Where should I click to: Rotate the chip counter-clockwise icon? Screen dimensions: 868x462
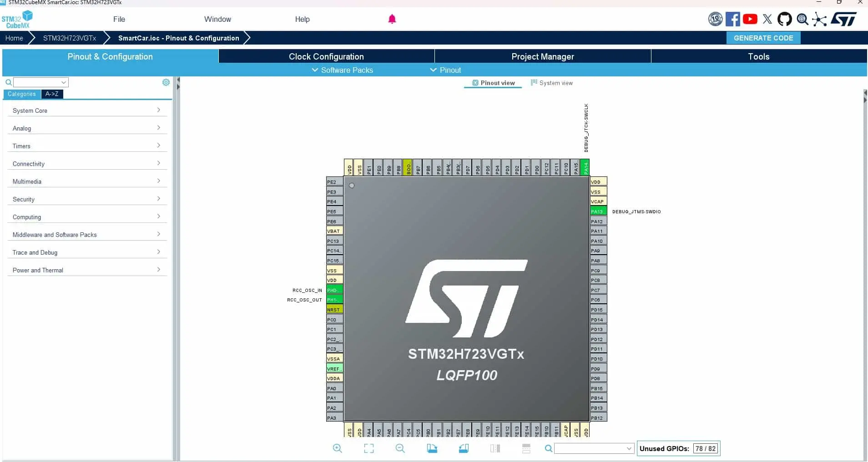click(x=464, y=448)
